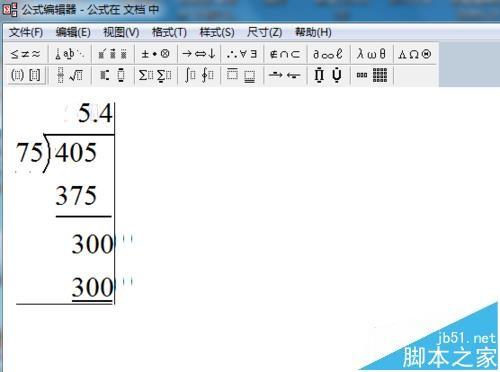The height and width of the screenshot is (372, 500).
Task: Open operator symbols palette (±•⊗)
Action: pyautogui.click(x=156, y=54)
